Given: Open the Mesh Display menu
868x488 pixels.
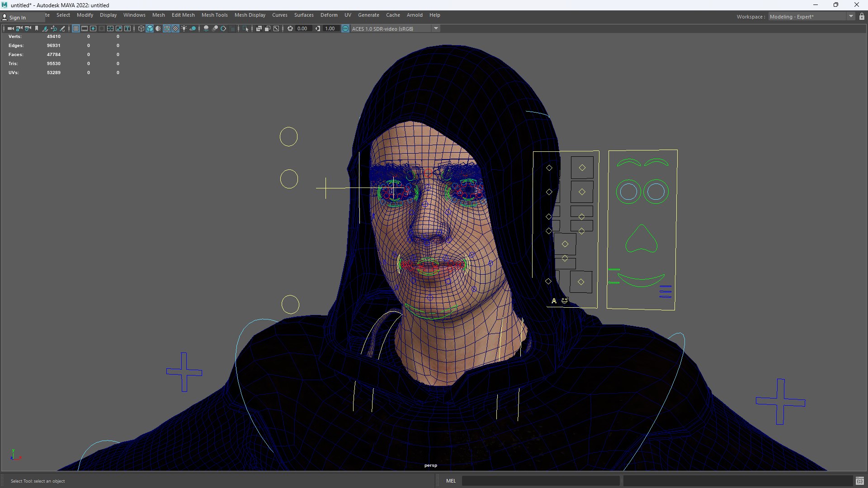Looking at the screenshot, I should (250, 15).
